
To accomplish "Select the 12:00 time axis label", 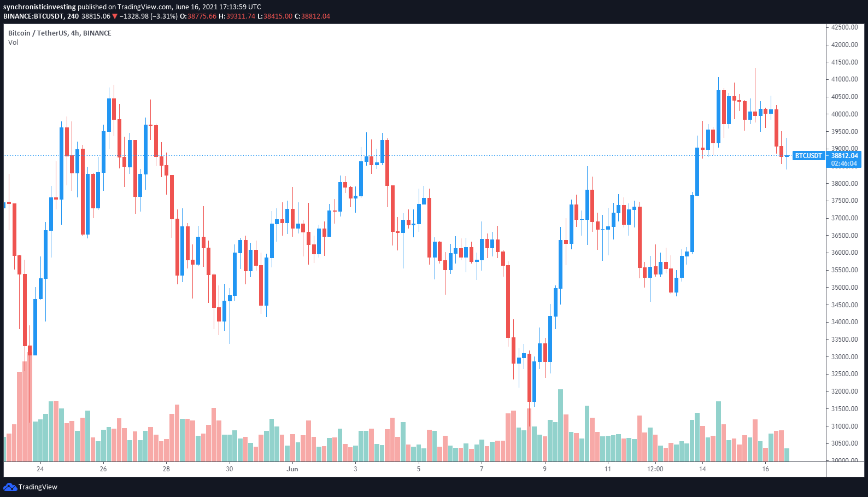I will tap(655, 469).
